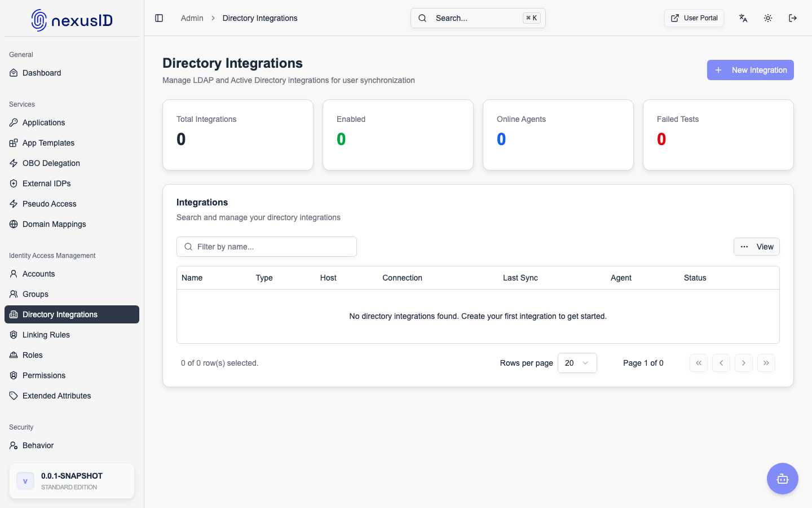Open the Rows per page dropdown
812x508 pixels.
coord(577,363)
